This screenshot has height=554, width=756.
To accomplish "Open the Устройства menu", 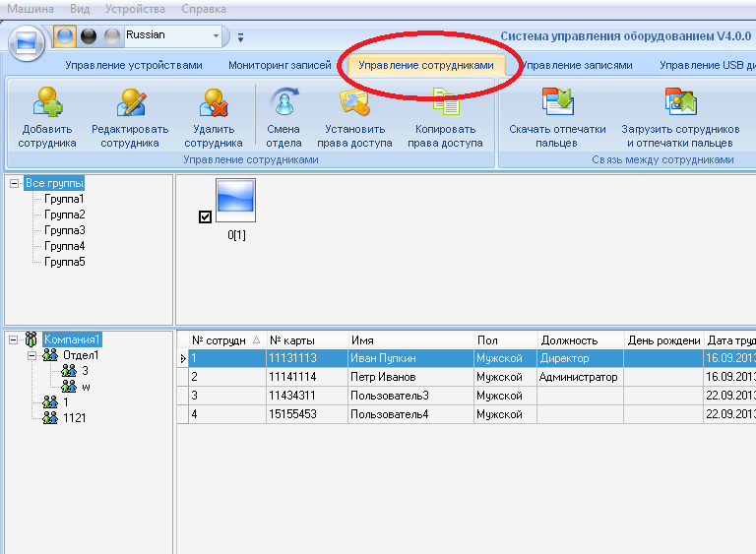I will tap(135, 9).
